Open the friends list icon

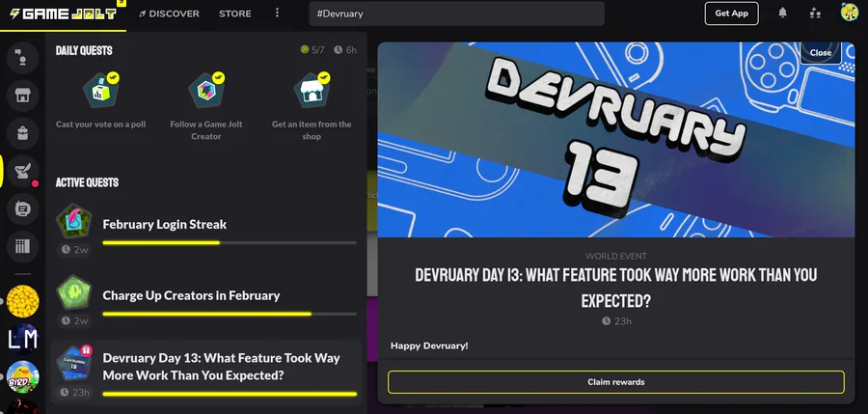click(815, 13)
